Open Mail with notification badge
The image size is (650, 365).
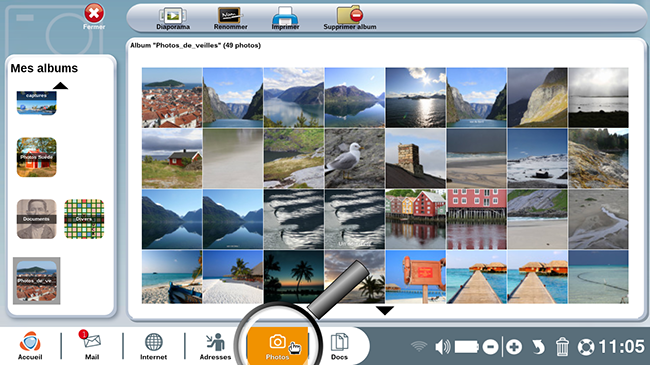[x=92, y=346]
